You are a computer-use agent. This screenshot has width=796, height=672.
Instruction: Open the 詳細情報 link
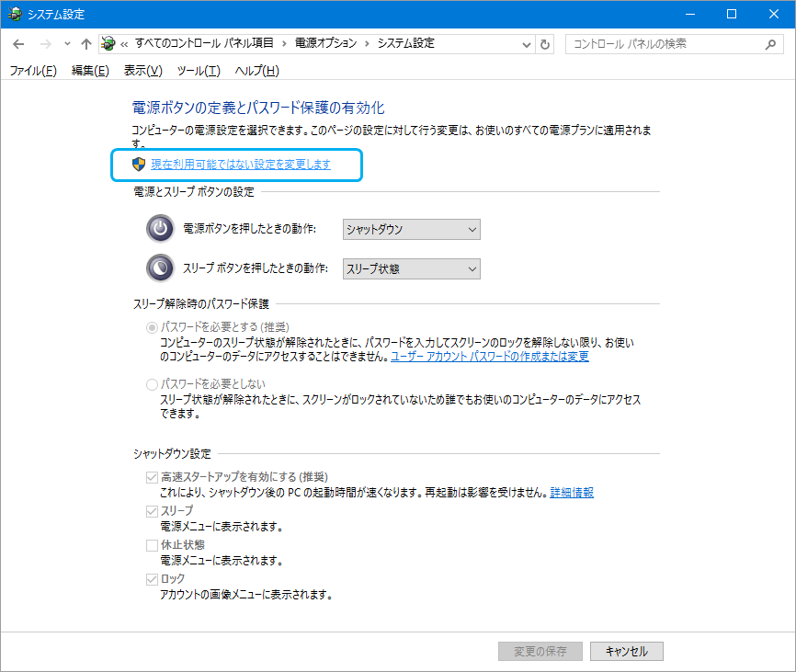(x=572, y=493)
